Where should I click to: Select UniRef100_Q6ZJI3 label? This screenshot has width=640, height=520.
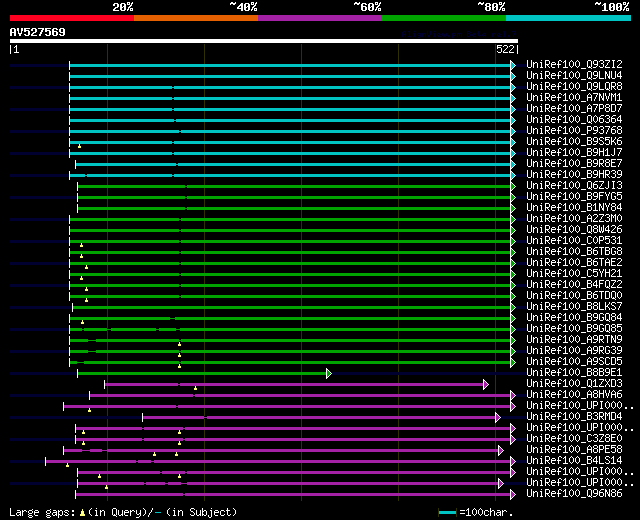[574, 186]
